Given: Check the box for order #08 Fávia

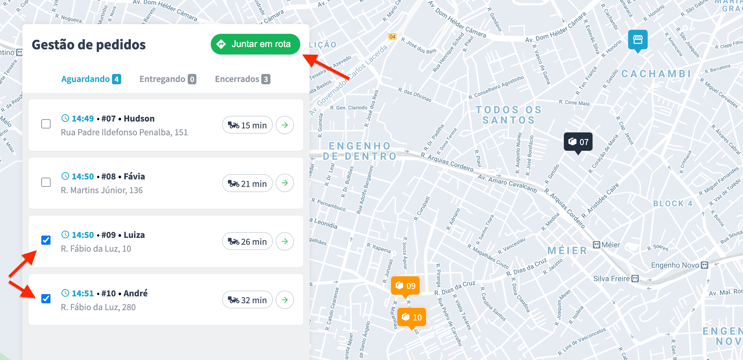Looking at the screenshot, I should click(x=46, y=182).
